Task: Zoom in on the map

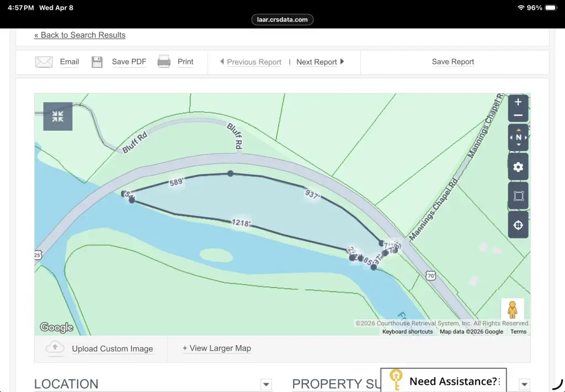Action: tap(518, 103)
